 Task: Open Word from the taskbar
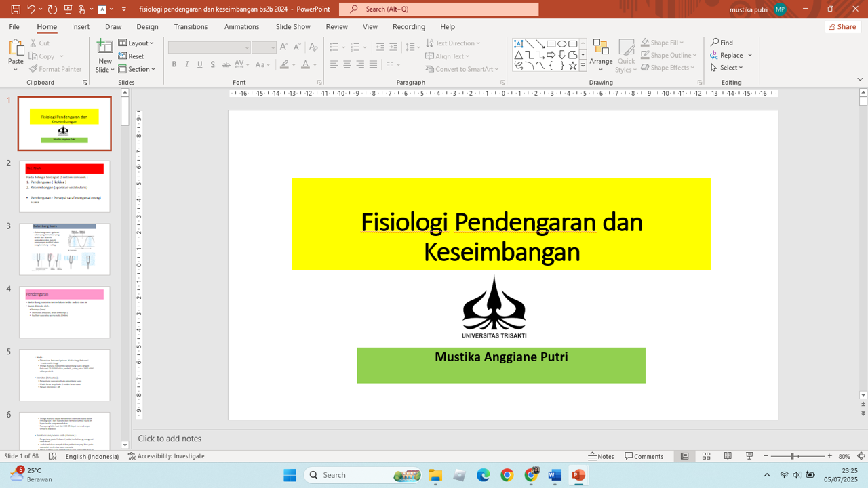pyautogui.click(x=555, y=475)
